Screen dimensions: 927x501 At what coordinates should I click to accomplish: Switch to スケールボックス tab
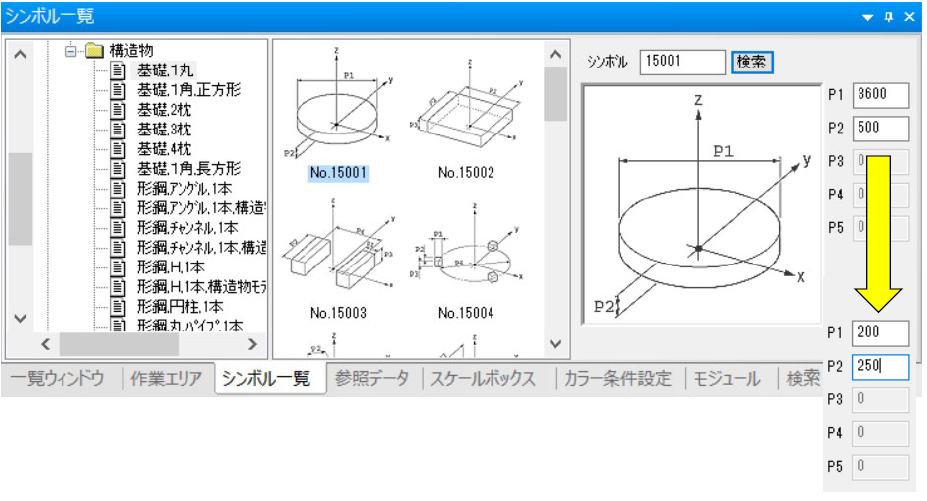tap(483, 379)
